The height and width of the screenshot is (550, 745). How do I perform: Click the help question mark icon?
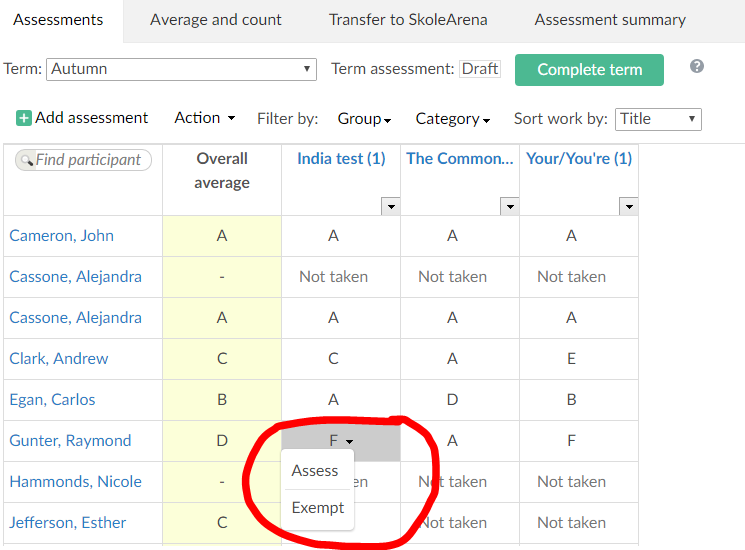click(697, 66)
